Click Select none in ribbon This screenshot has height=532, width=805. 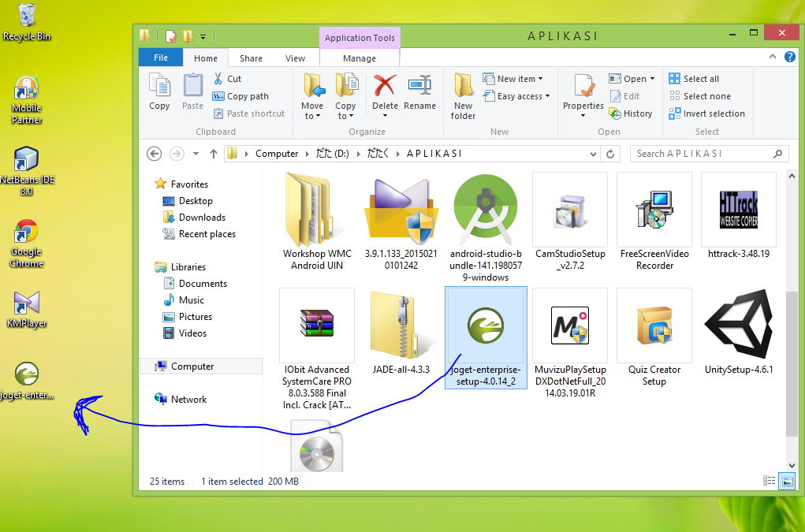click(x=699, y=96)
